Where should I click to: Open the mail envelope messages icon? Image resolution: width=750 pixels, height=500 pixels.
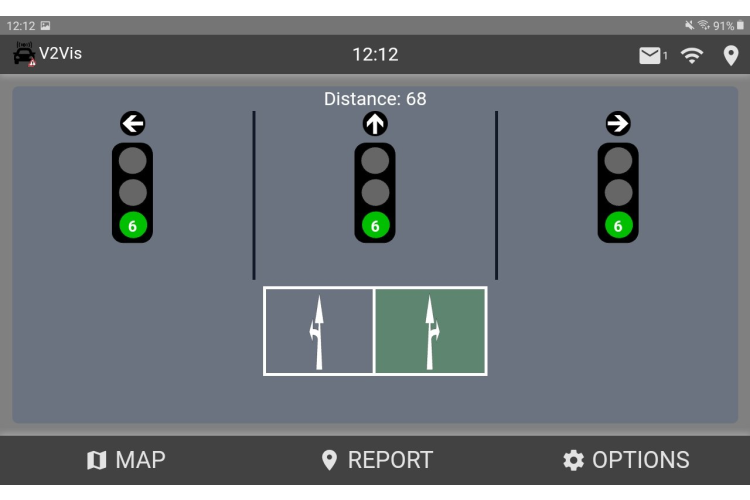650,56
